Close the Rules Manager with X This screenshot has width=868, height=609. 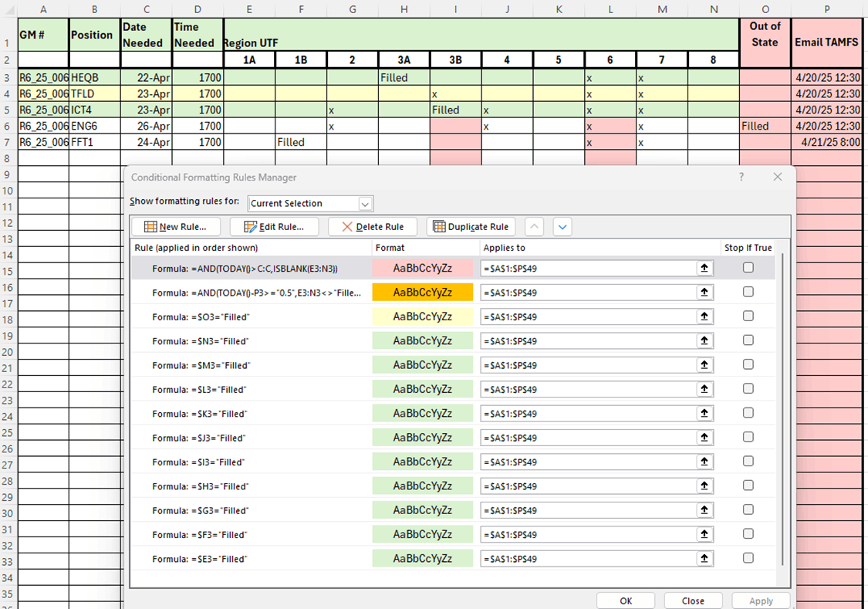click(x=778, y=177)
